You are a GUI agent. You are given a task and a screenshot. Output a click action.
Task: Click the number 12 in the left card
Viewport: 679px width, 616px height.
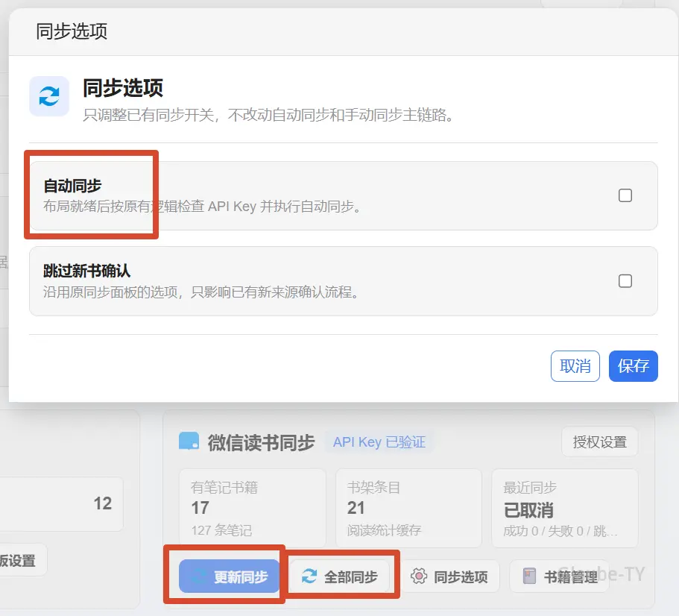pyautogui.click(x=103, y=503)
